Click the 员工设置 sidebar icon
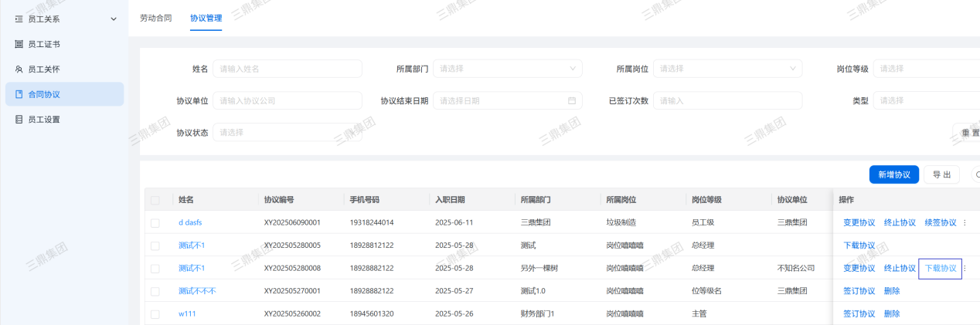Screen dimensions: 980x325 pyautogui.click(x=19, y=120)
